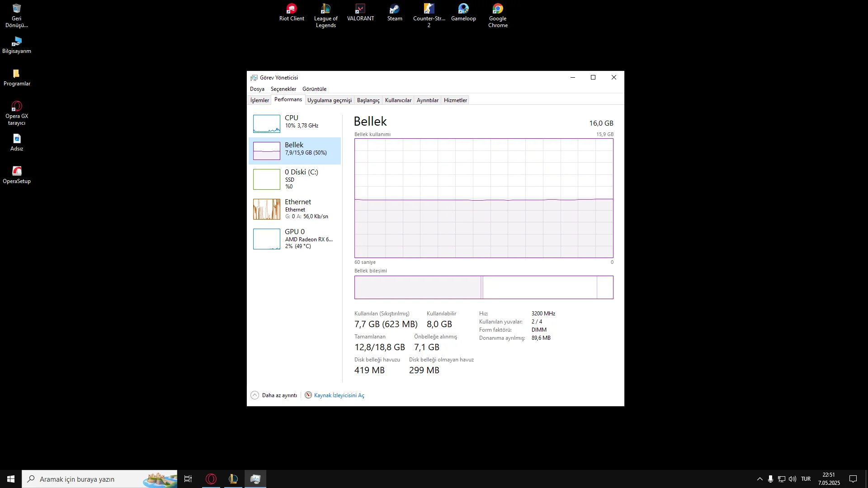The image size is (868, 488).
Task: Show hidden icons in system tray
Action: tap(759, 479)
